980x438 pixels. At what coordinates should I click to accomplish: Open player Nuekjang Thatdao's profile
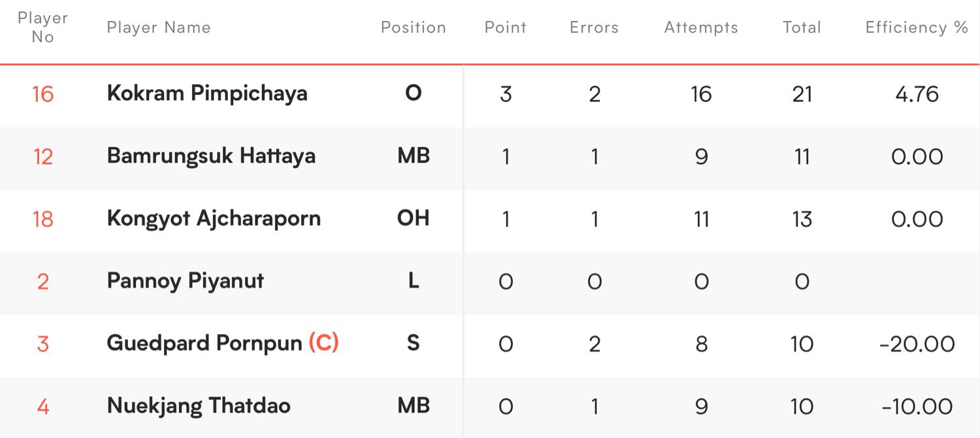point(199,406)
